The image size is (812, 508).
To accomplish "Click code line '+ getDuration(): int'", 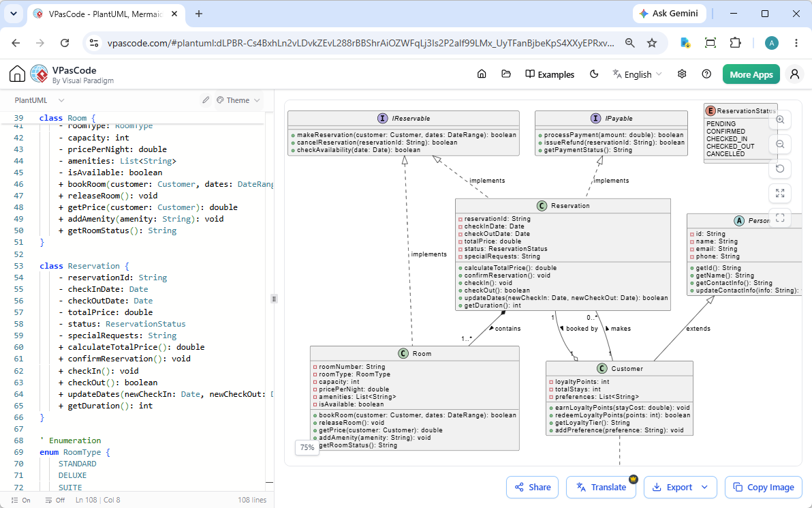I will coord(106,405).
